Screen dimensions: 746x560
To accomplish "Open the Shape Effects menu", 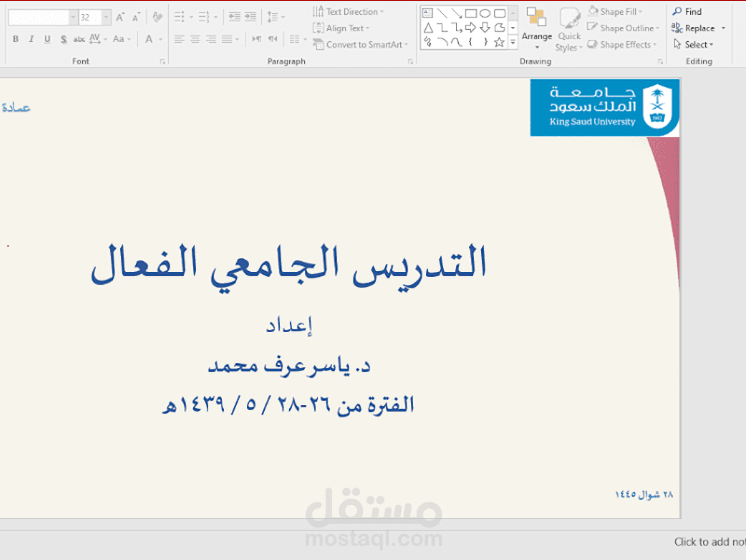I will 622,45.
